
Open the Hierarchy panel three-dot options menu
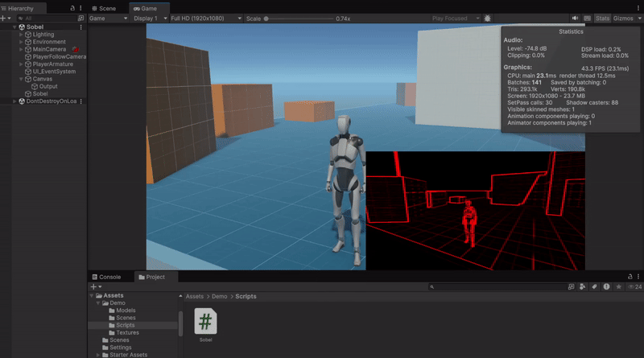tap(80, 8)
